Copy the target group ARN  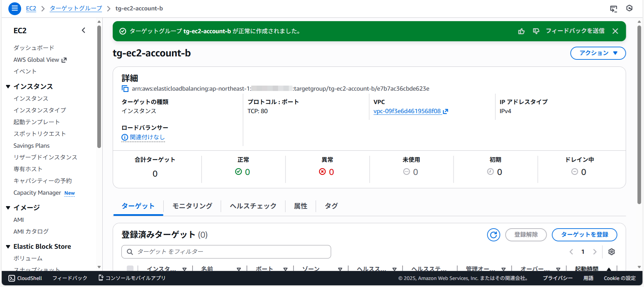tap(125, 89)
